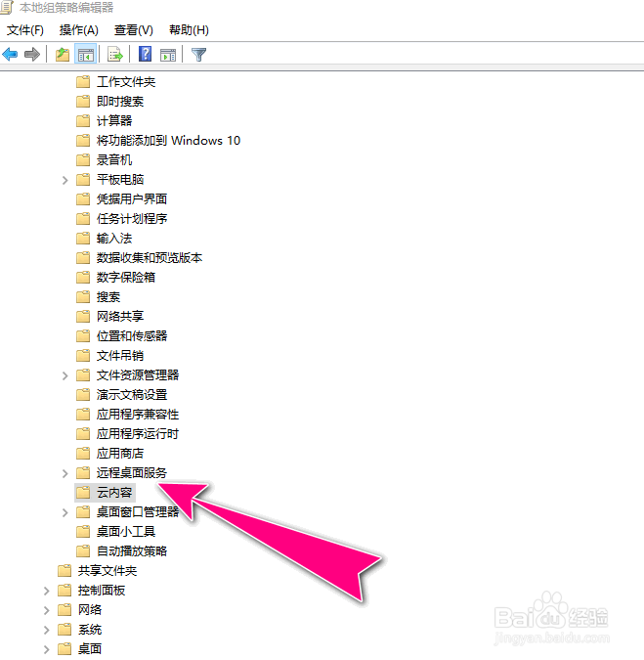The width and height of the screenshot is (644, 660).
Task: Select the 共享文件夹 folder
Action: [107, 571]
